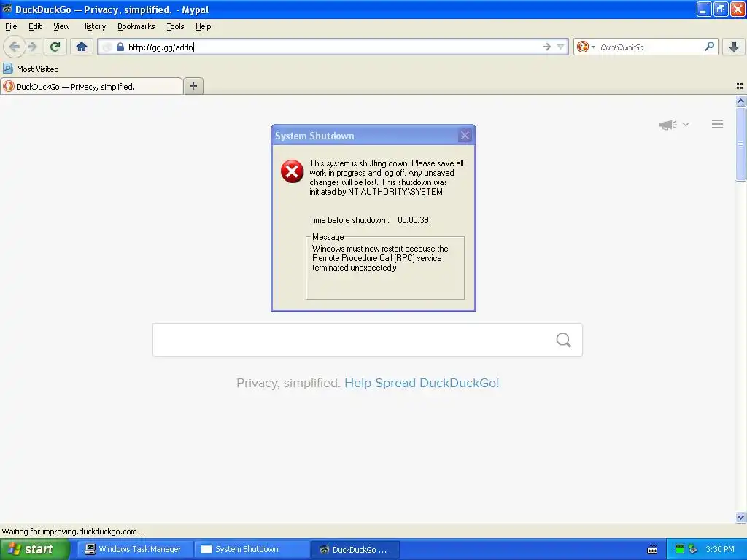Close the System Shutdown dialog
Viewport: 747px width, 560px height.
tap(465, 136)
